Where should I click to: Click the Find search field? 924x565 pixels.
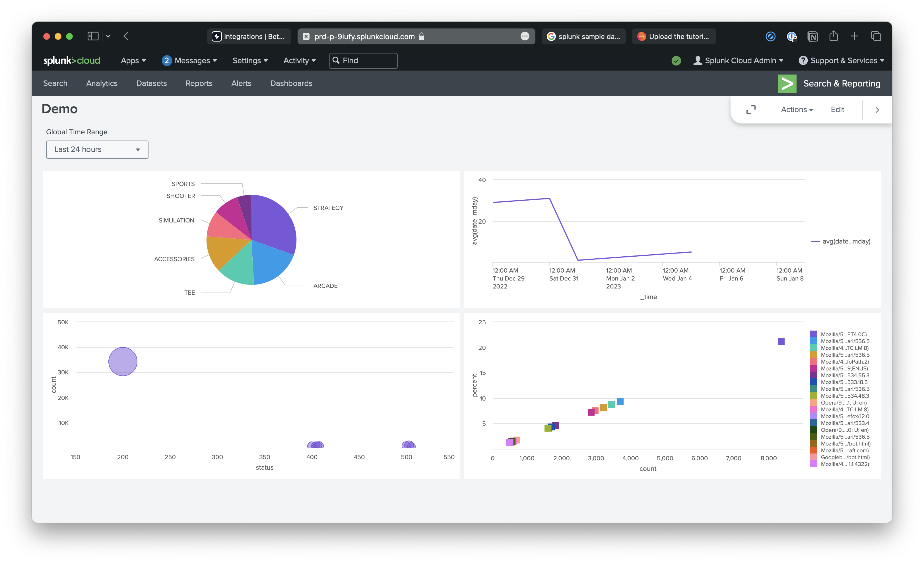(x=363, y=60)
